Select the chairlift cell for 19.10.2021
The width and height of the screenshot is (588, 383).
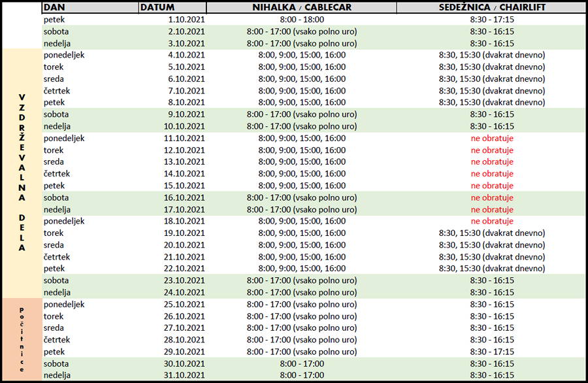coord(491,233)
